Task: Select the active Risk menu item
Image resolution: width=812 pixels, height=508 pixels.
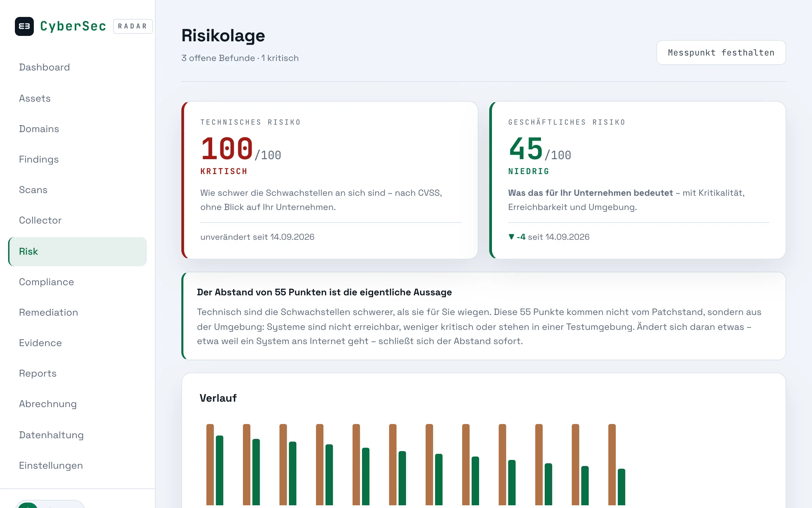Action: [x=77, y=251]
